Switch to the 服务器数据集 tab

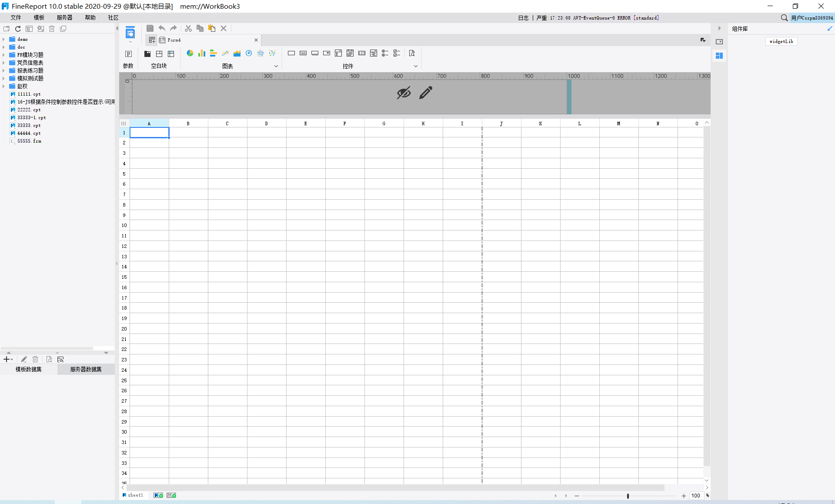click(x=86, y=369)
